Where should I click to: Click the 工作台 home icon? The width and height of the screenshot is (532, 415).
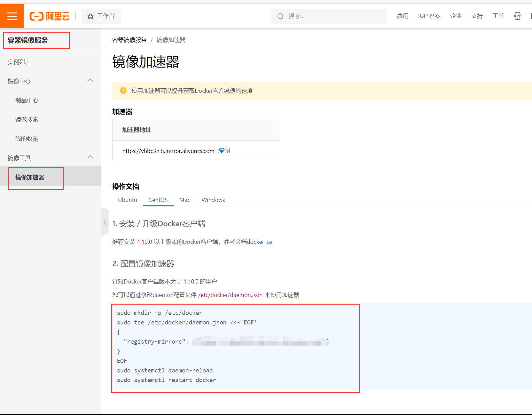(x=91, y=16)
